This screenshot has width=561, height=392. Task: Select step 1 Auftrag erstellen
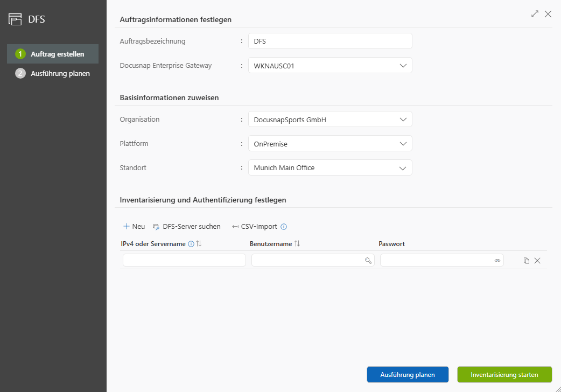[53, 54]
